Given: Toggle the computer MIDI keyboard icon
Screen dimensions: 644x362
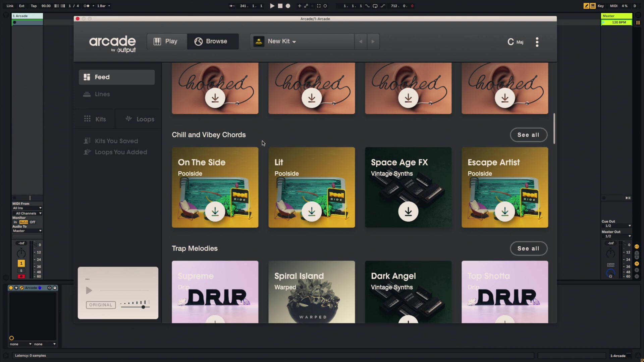Looking at the screenshot, I should click(593, 6).
